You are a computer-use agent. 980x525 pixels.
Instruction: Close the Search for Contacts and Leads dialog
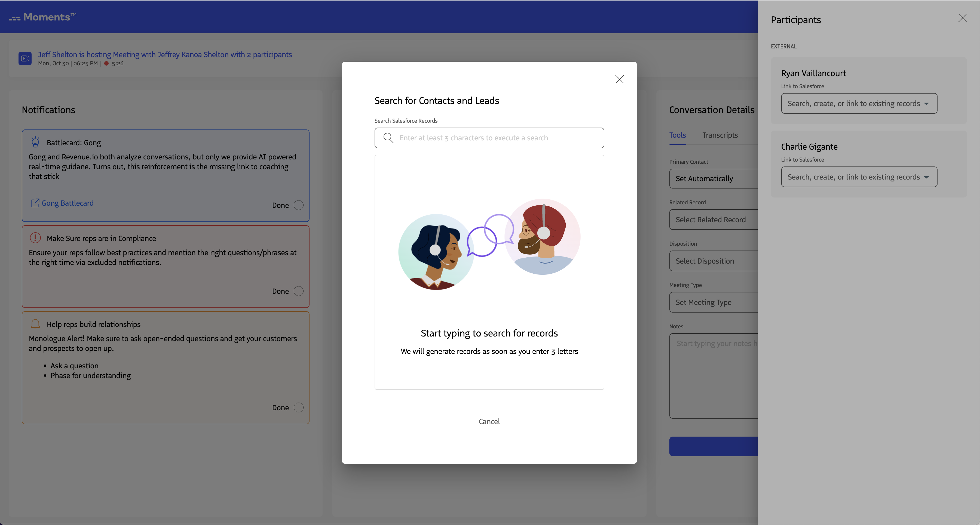[619, 79]
